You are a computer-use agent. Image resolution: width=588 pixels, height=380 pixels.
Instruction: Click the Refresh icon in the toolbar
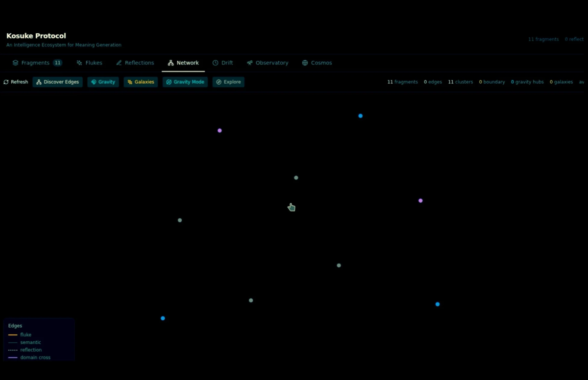click(x=6, y=82)
